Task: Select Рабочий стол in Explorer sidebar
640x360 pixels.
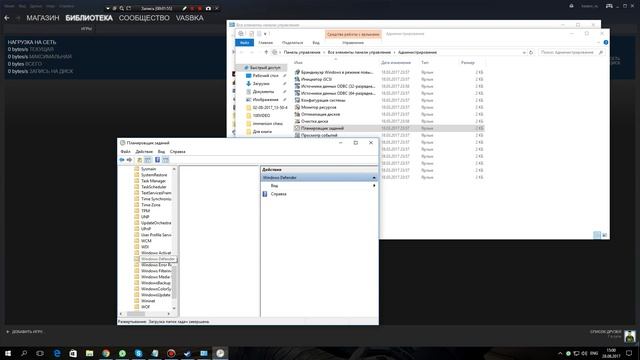Action: coord(265,76)
